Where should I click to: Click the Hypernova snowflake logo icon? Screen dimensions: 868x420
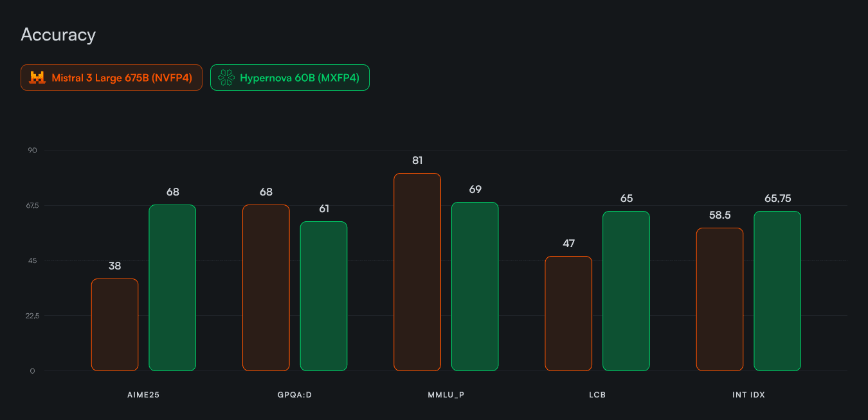[226, 78]
